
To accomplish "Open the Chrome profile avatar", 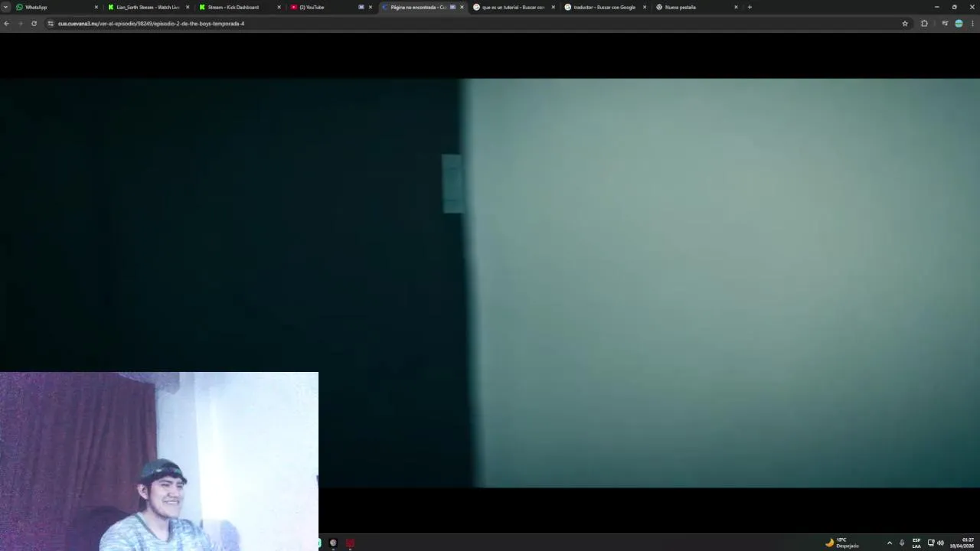I will point(959,24).
